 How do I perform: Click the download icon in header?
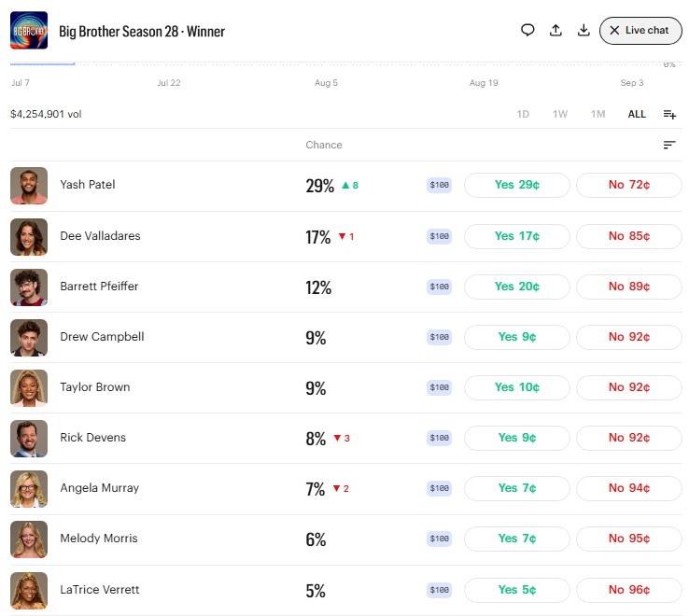click(584, 30)
